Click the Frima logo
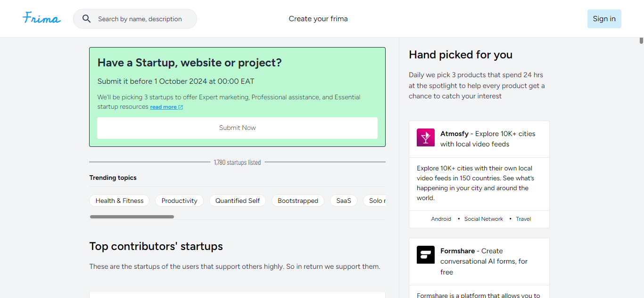The height and width of the screenshot is (298, 644). (41, 18)
